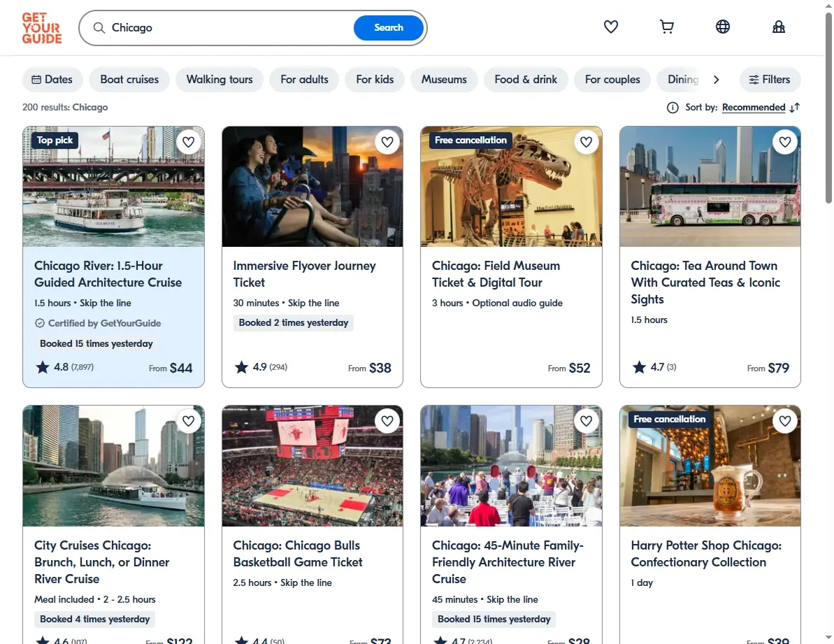
Task: Favorite Tea Around Town with heart
Action: tap(785, 142)
